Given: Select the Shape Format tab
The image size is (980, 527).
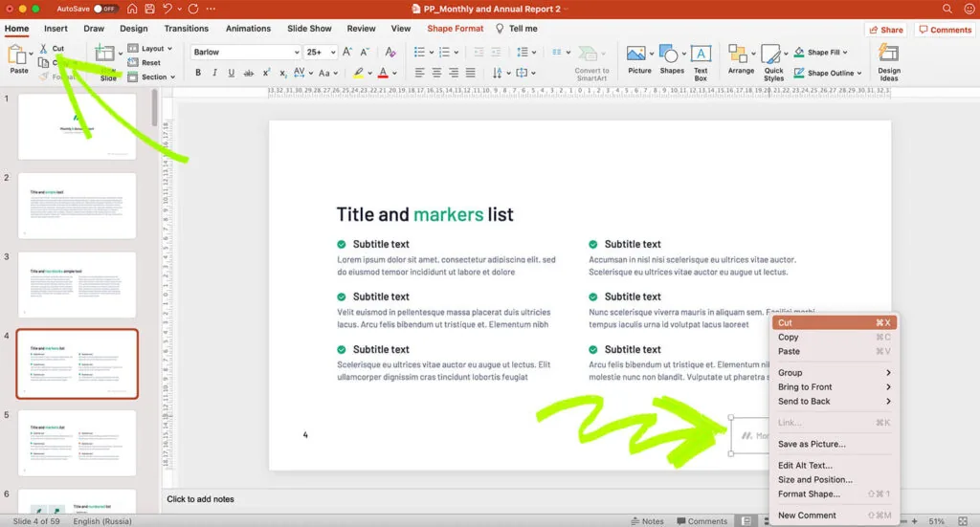Looking at the screenshot, I should coord(455,28).
